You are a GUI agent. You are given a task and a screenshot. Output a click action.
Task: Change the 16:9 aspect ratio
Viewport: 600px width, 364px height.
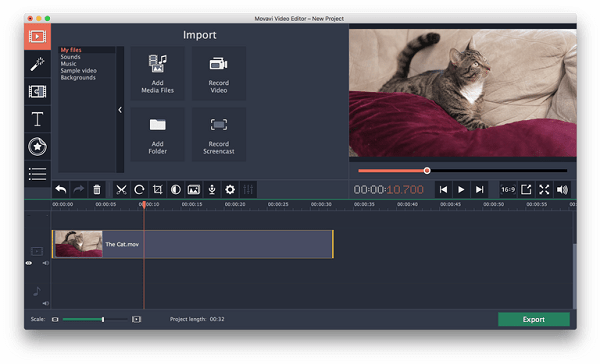[x=508, y=189]
